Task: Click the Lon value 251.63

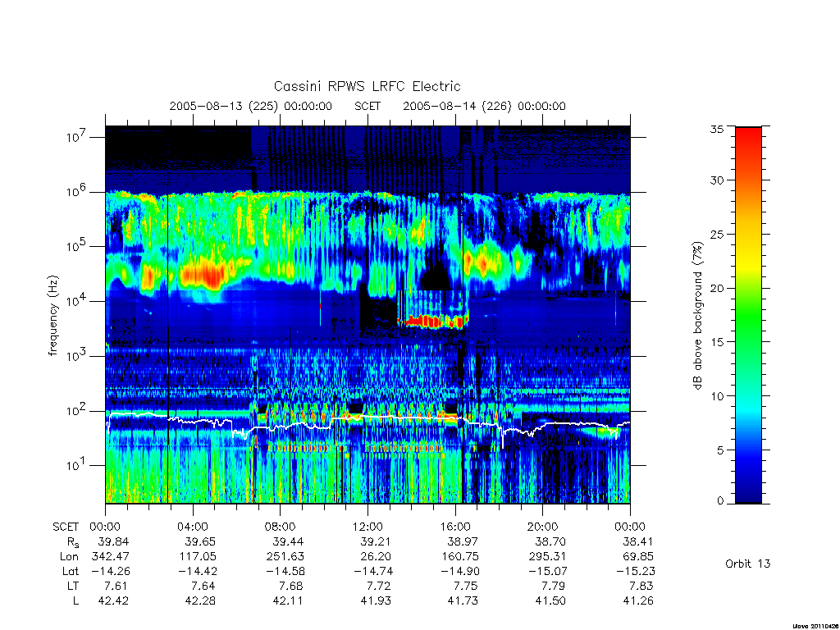Action: click(x=285, y=557)
